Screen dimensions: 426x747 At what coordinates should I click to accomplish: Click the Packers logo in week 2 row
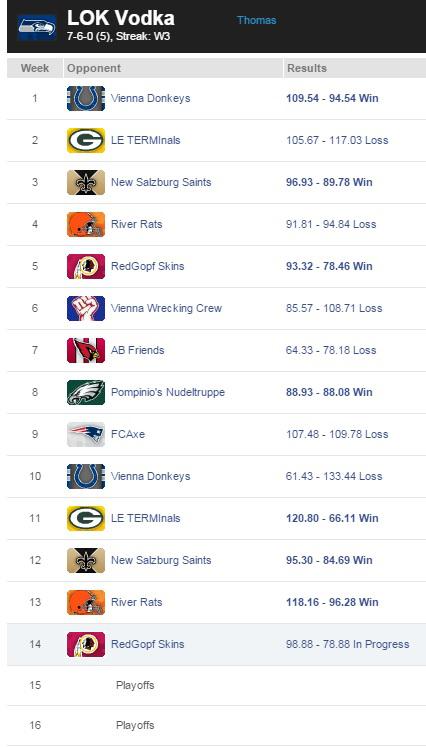point(86,141)
